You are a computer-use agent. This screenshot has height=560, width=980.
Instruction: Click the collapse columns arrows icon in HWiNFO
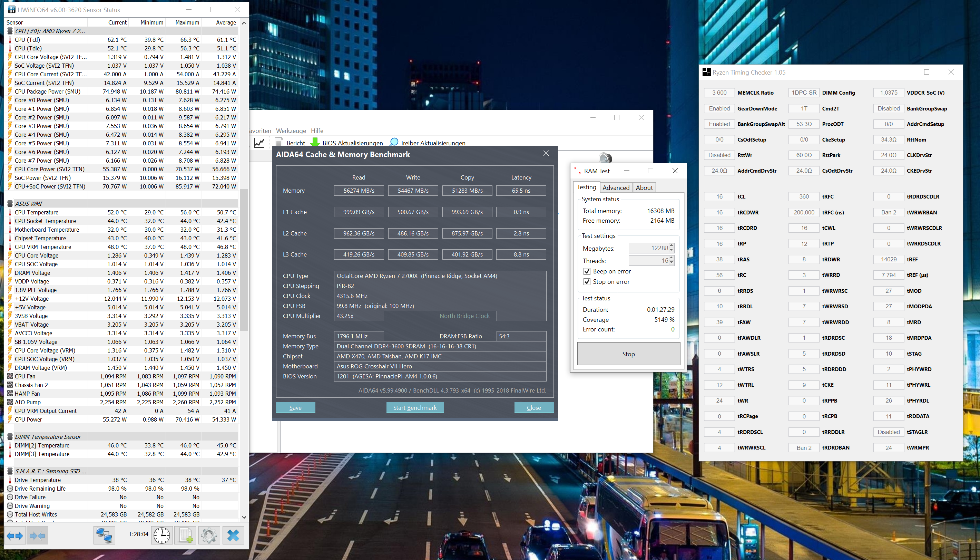[x=37, y=535]
